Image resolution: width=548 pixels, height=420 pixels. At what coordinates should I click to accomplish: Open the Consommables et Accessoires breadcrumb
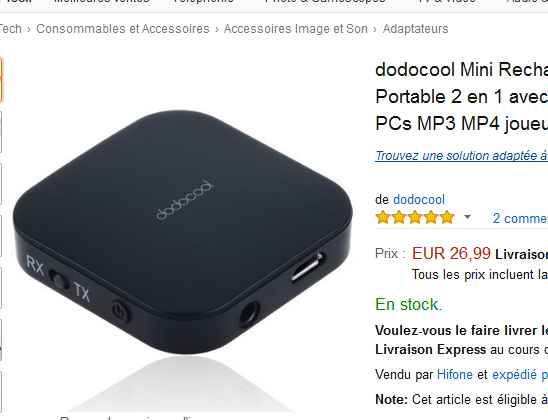click(x=123, y=29)
